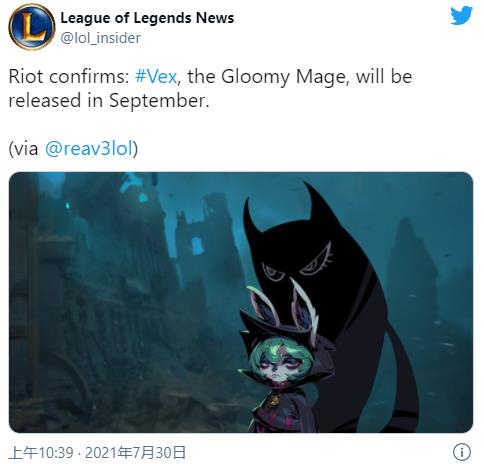The height and width of the screenshot is (464, 484).
Task: Click the tweet text about Gloomy Mage
Action: coord(210,89)
